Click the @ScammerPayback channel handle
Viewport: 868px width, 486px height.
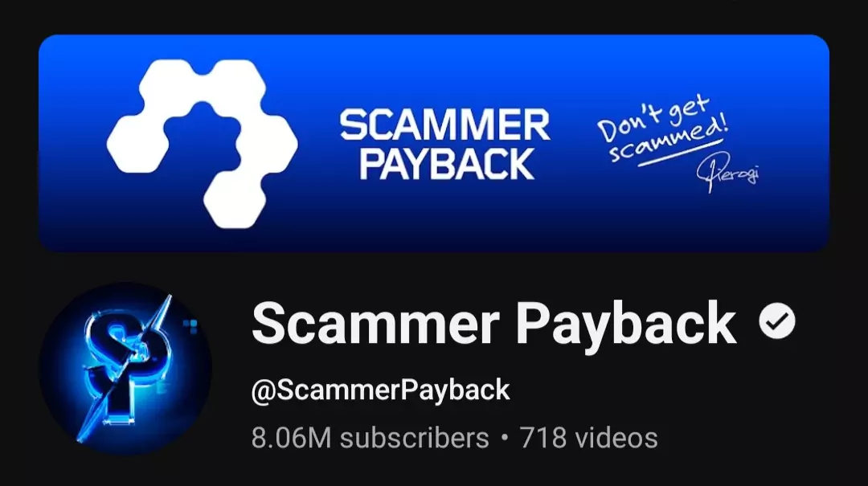(380, 390)
